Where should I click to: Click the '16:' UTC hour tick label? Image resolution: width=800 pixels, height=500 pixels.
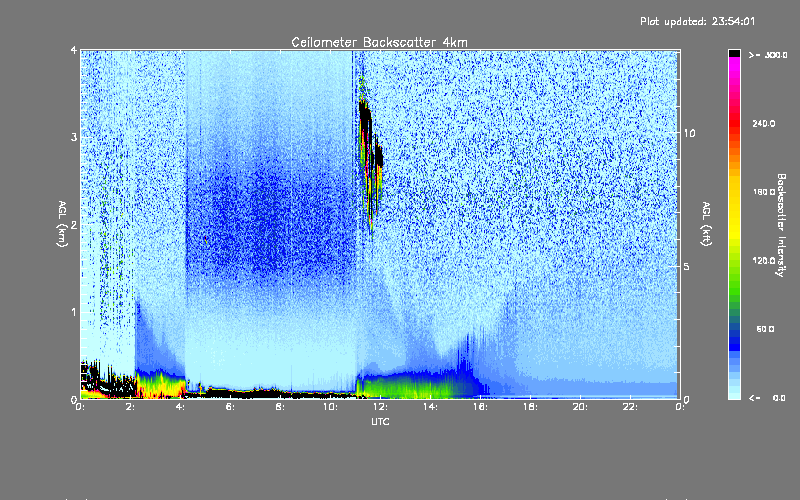coord(481,407)
